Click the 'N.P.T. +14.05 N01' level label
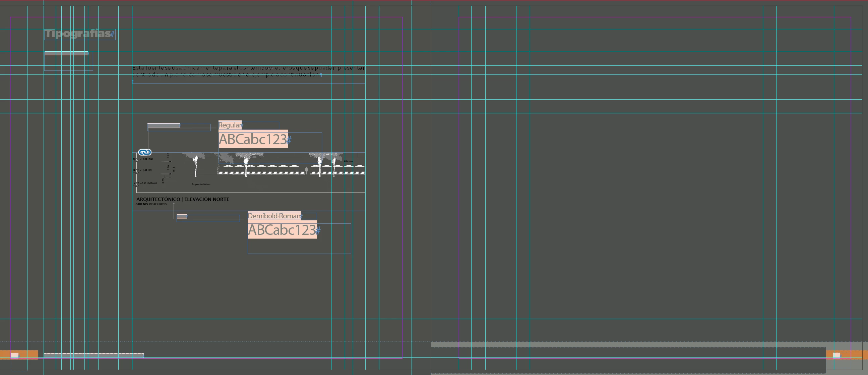 143,159
